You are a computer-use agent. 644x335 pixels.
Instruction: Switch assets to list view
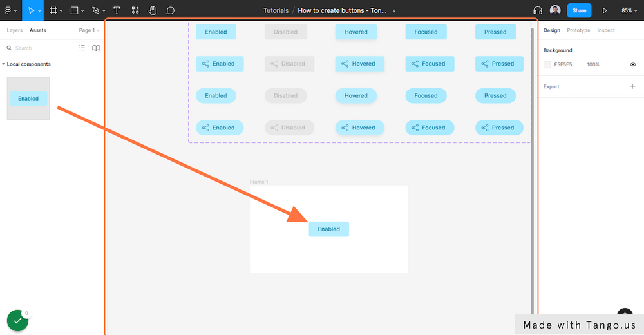(x=82, y=48)
